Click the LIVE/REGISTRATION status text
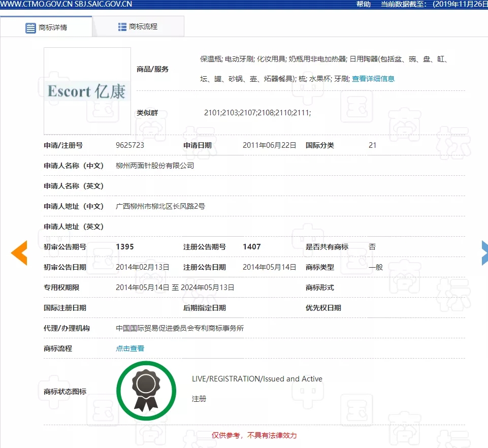The image size is (488, 448). click(257, 379)
